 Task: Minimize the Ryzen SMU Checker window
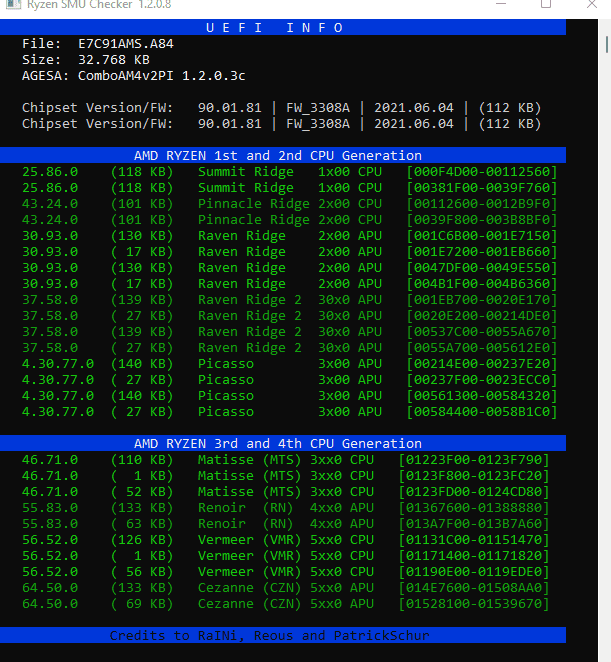[501, 4]
